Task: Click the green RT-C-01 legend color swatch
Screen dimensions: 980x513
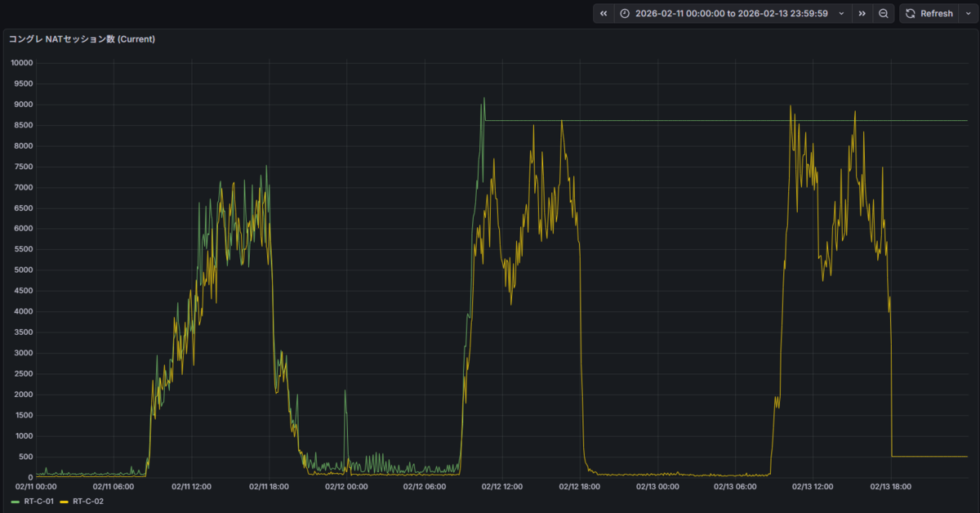Action: click(16, 501)
